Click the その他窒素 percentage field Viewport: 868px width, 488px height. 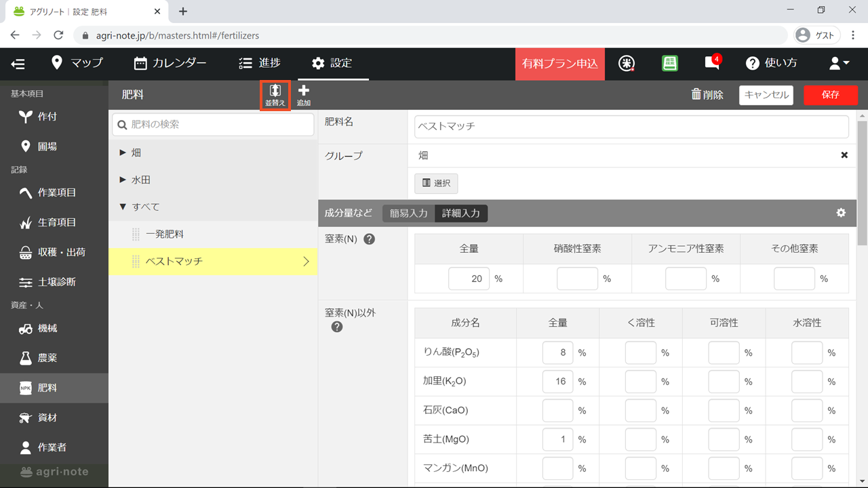[794, 279]
